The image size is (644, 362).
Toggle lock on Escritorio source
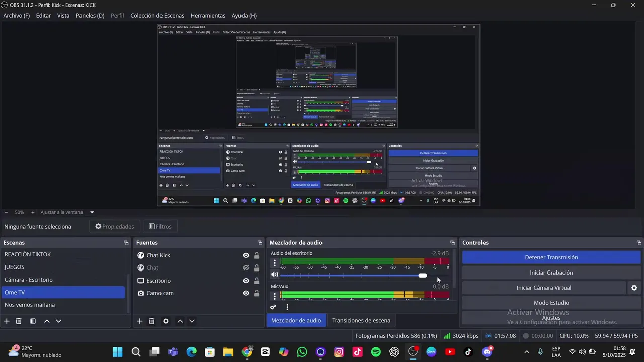point(257,281)
